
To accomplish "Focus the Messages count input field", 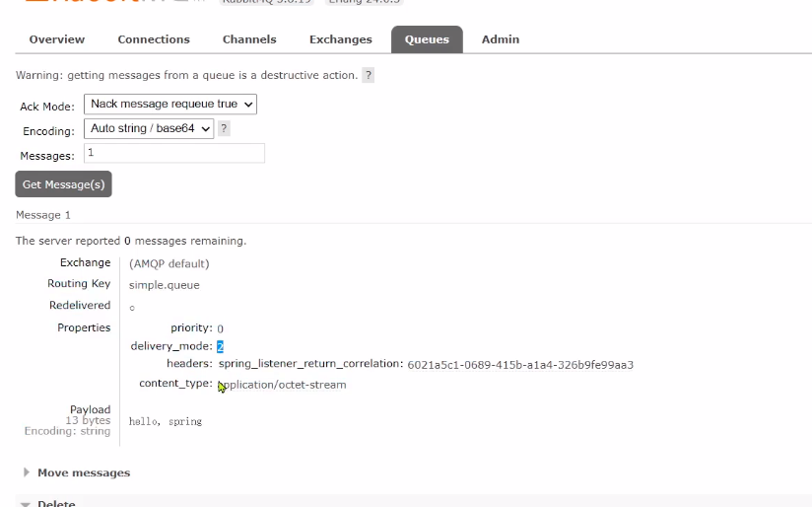I will 173,153.
